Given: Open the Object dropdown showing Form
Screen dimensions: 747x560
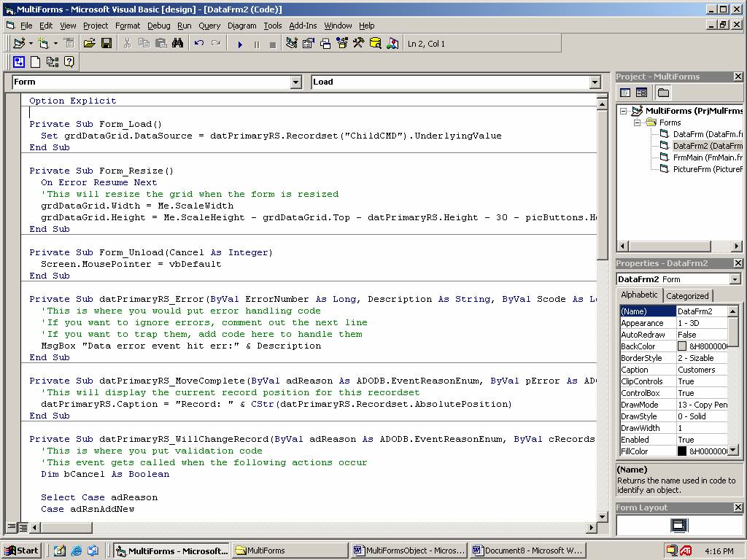Looking at the screenshot, I should [x=295, y=82].
